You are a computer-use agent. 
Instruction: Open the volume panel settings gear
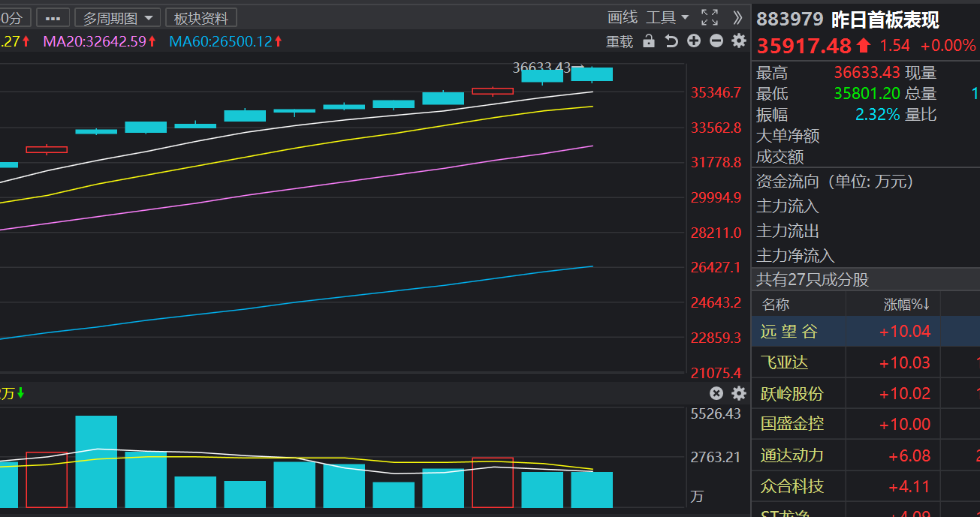738,393
